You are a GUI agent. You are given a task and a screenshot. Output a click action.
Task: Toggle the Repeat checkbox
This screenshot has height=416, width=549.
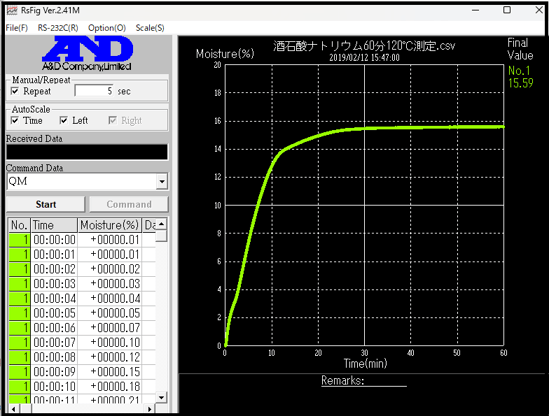click(15, 91)
